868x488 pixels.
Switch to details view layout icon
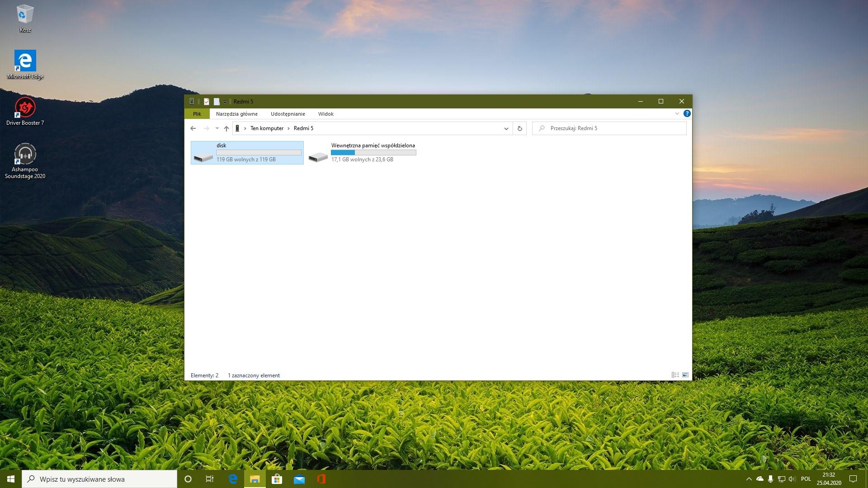point(675,375)
